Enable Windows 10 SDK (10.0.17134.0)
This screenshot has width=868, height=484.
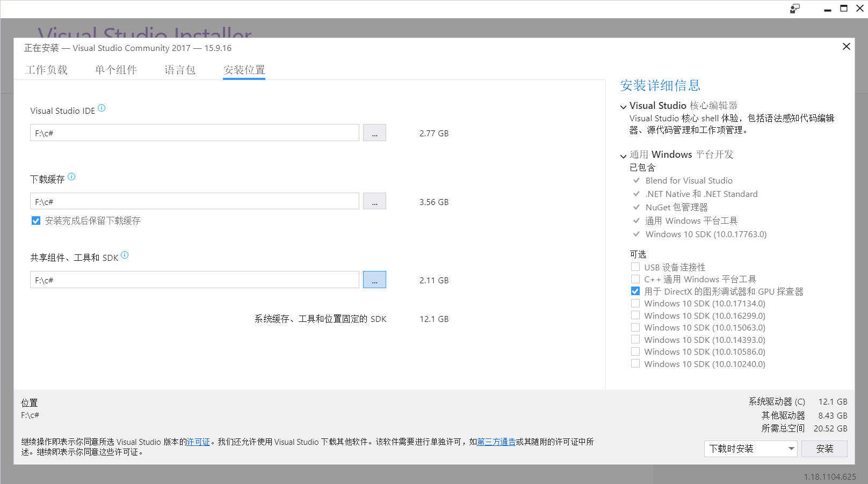point(635,303)
